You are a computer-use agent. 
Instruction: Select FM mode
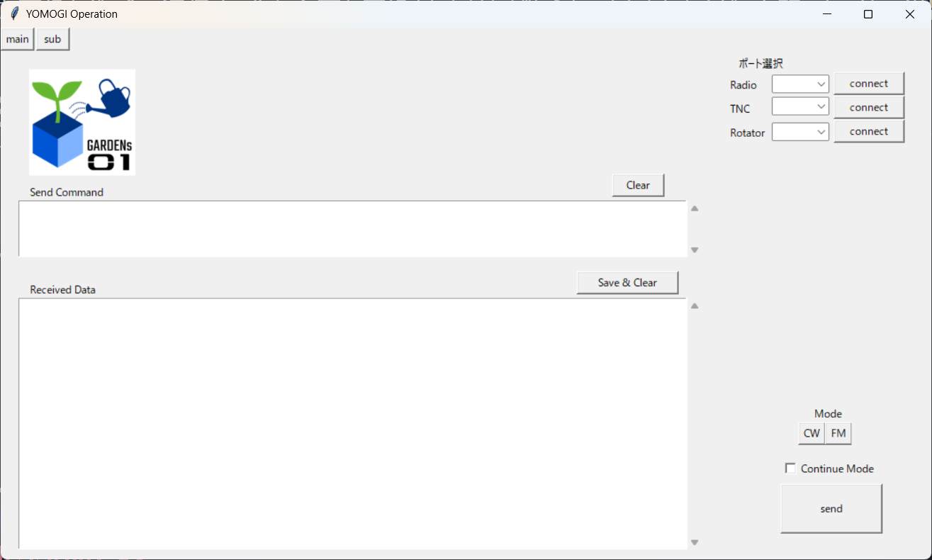838,433
